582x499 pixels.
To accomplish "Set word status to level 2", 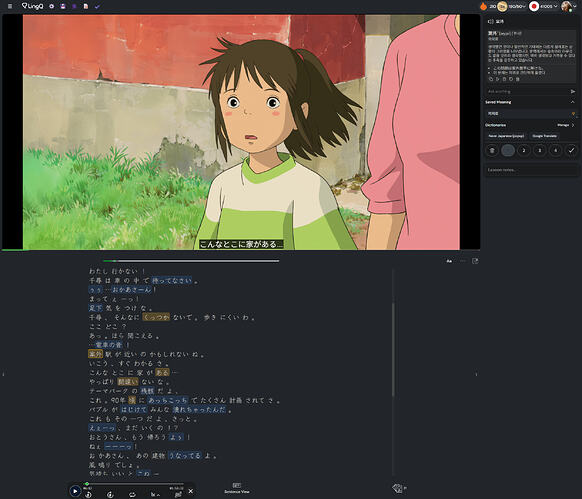I will click(524, 150).
